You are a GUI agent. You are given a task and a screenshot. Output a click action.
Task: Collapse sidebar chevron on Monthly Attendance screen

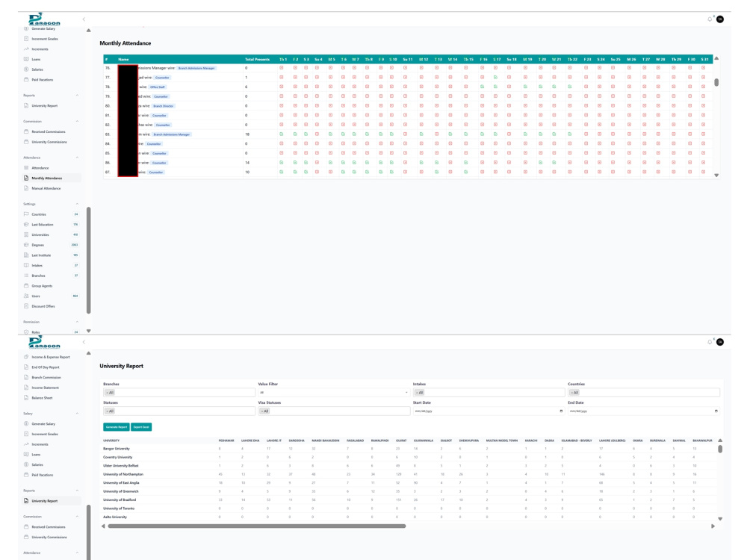coord(84,19)
